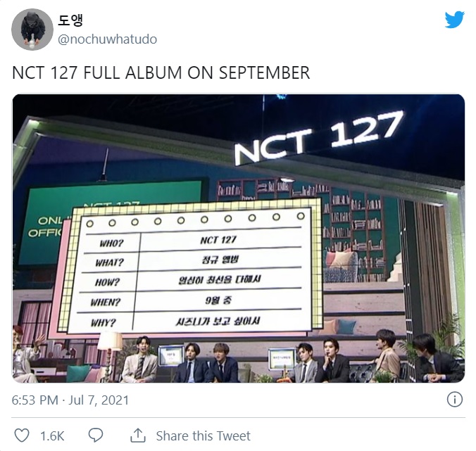Click the WHY? row on the board
476x451 pixels.
189,322
